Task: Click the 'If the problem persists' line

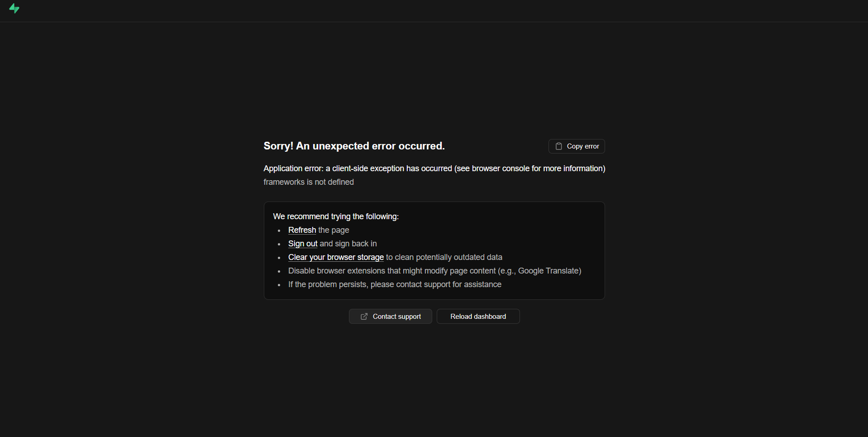Action: pos(395,284)
